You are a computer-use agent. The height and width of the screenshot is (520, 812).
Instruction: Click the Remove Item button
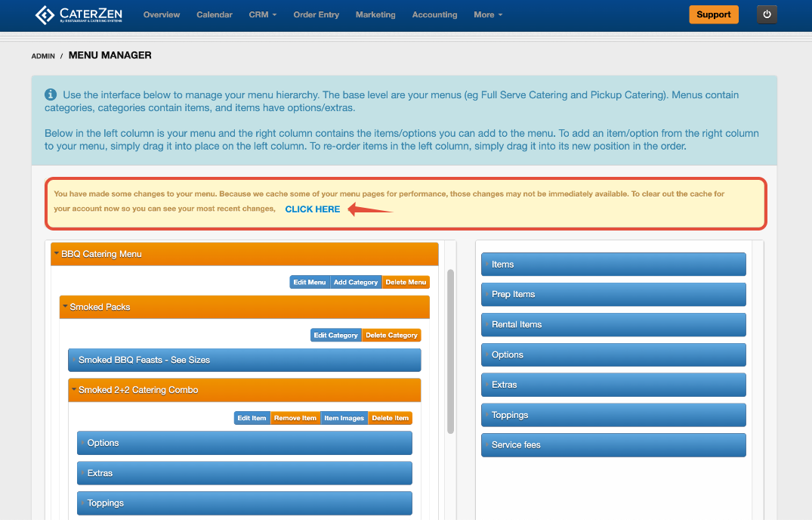(295, 418)
